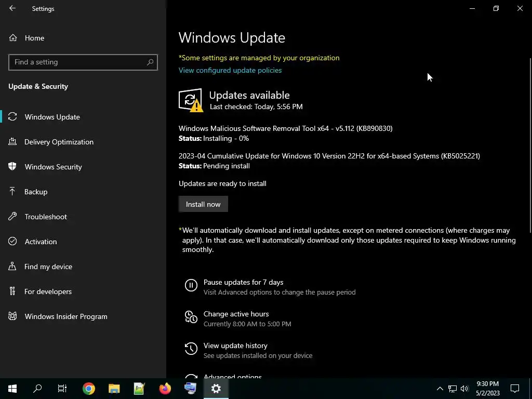Click the Windows Update sync arrows icon
Screen dimensions: 532x399
click(x=12, y=116)
